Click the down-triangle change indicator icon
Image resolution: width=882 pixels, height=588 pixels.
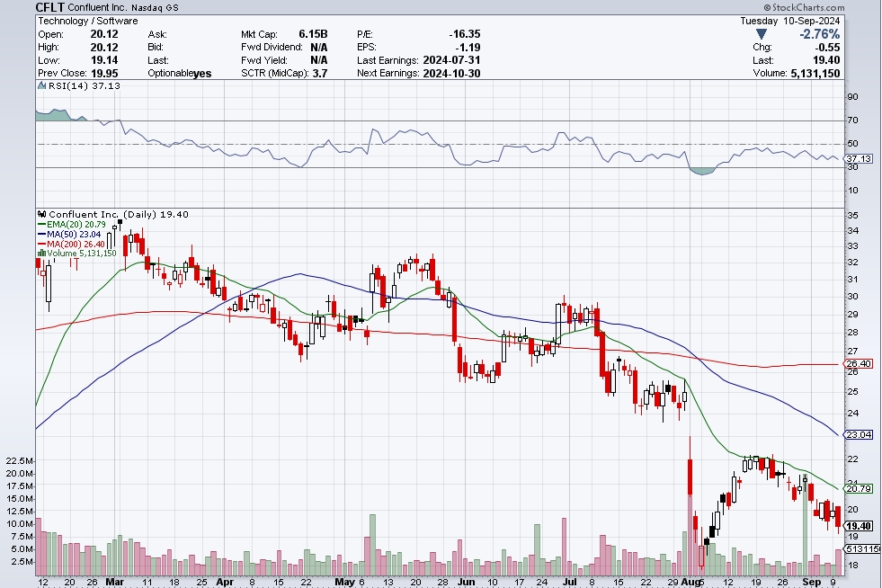[x=761, y=34]
